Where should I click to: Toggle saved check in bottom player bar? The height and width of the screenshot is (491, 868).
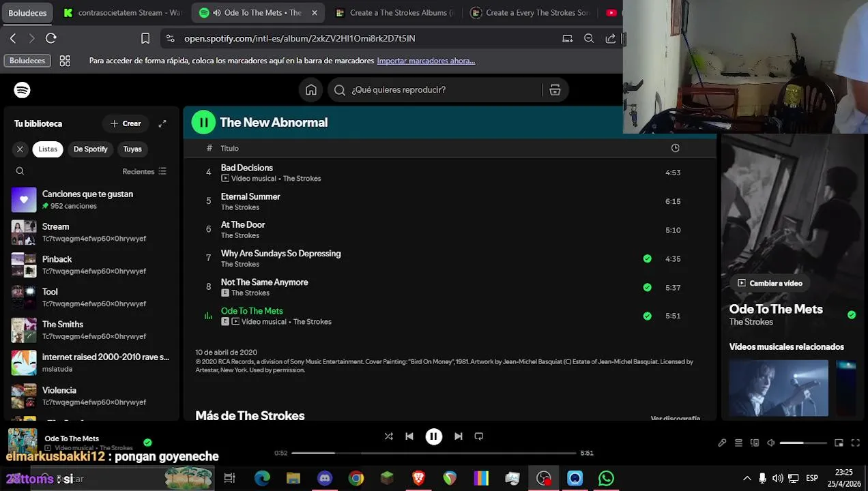pyautogui.click(x=147, y=442)
